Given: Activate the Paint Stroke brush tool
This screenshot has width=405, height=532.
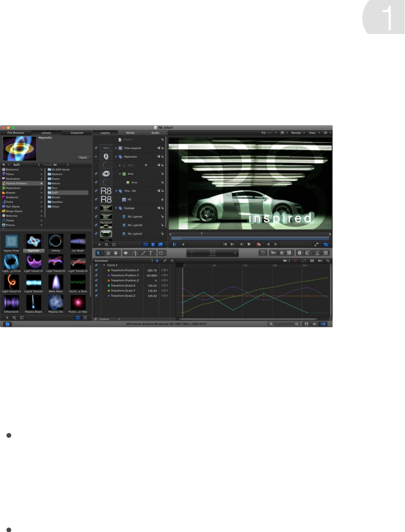Looking at the screenshot, I should pyautogui.click(x=143, y=253).
